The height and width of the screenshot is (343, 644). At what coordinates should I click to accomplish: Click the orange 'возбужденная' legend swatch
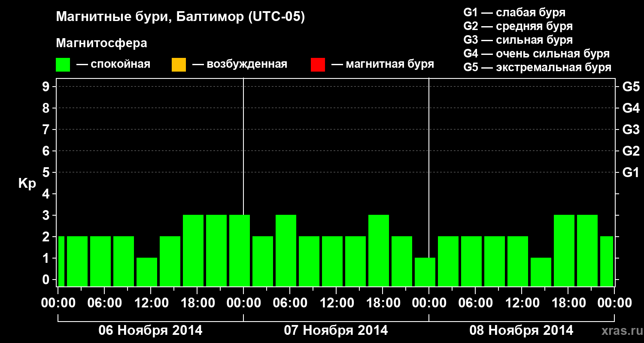coord(179,65)
